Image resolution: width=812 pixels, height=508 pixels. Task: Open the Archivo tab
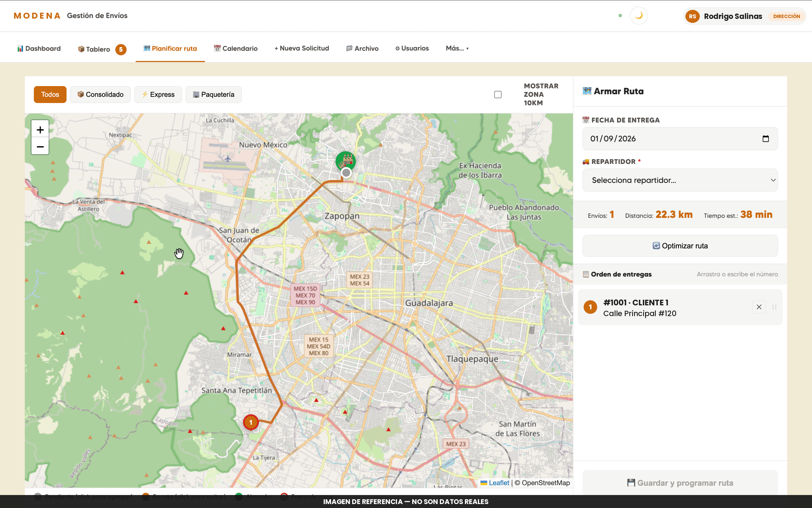[362, 48]
